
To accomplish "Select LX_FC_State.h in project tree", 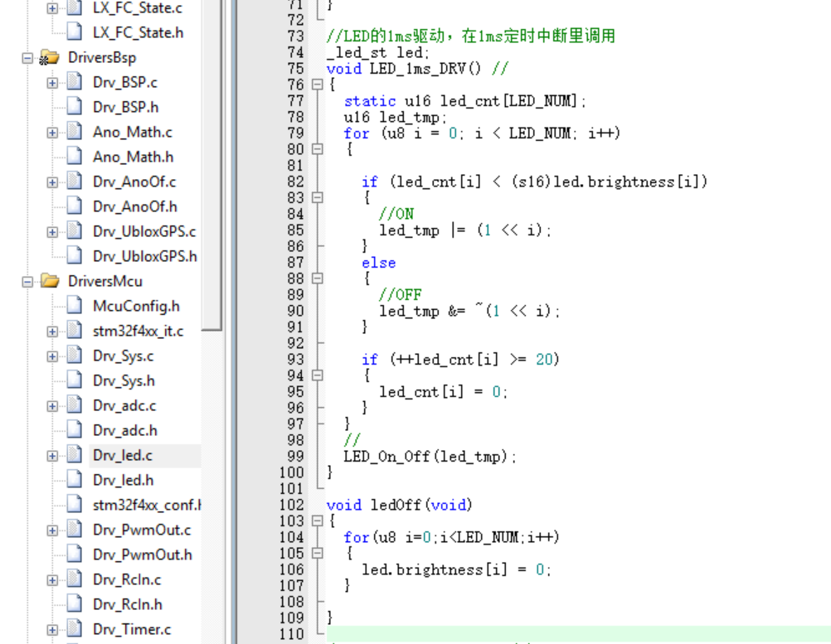I will tap(138, 33).
